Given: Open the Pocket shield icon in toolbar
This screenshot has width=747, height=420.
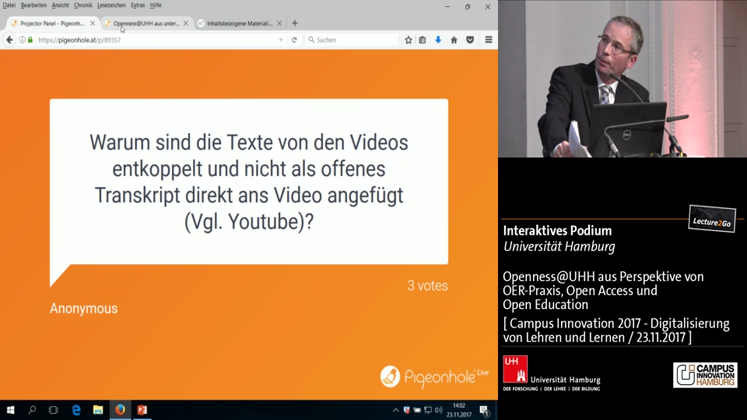Looking at the screenshot, I should click(470, 40).
